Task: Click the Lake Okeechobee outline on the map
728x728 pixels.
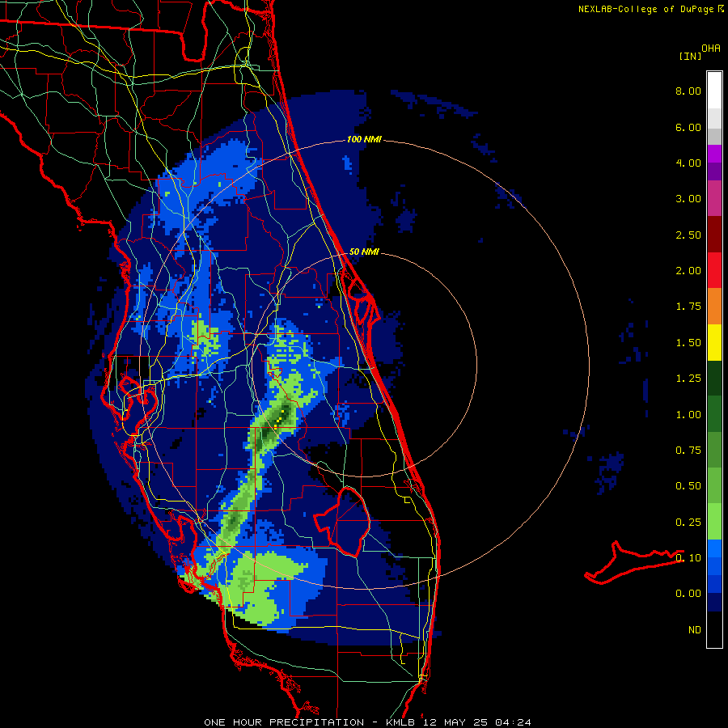Action: pos(343,522)
